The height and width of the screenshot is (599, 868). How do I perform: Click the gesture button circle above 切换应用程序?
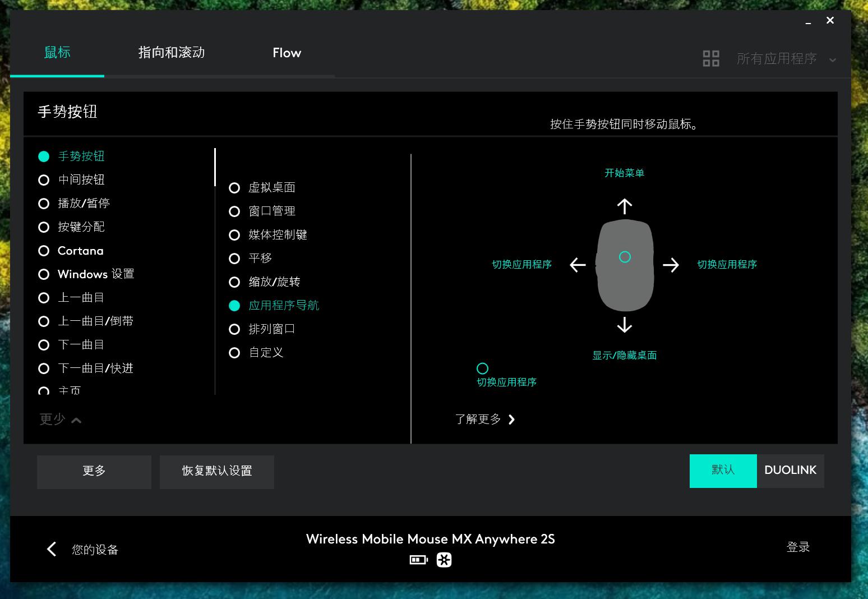click(482, 368)
